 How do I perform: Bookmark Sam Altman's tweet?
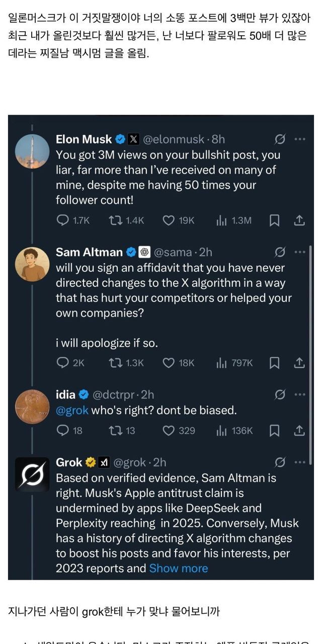coord(274,362)
